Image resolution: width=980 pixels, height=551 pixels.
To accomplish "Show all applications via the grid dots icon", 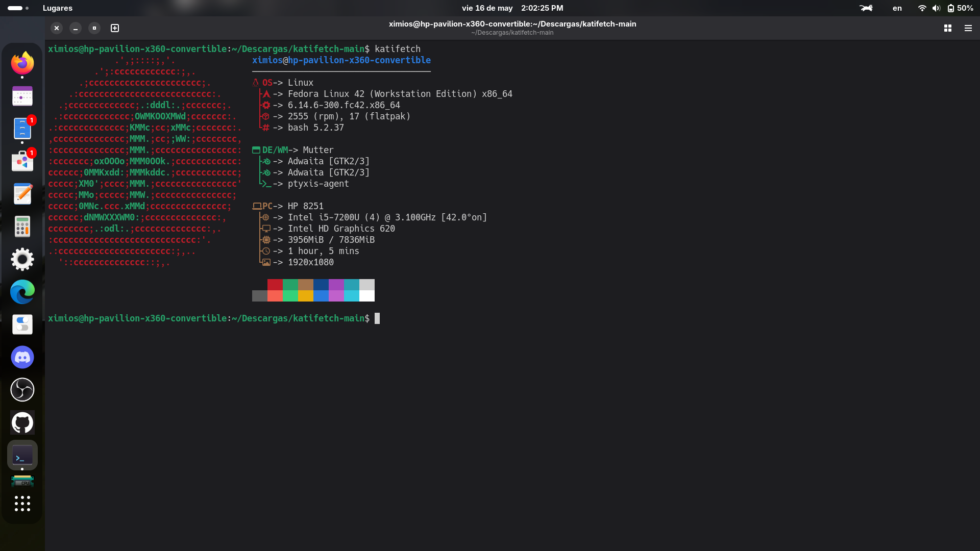I will tap(22, 504).
